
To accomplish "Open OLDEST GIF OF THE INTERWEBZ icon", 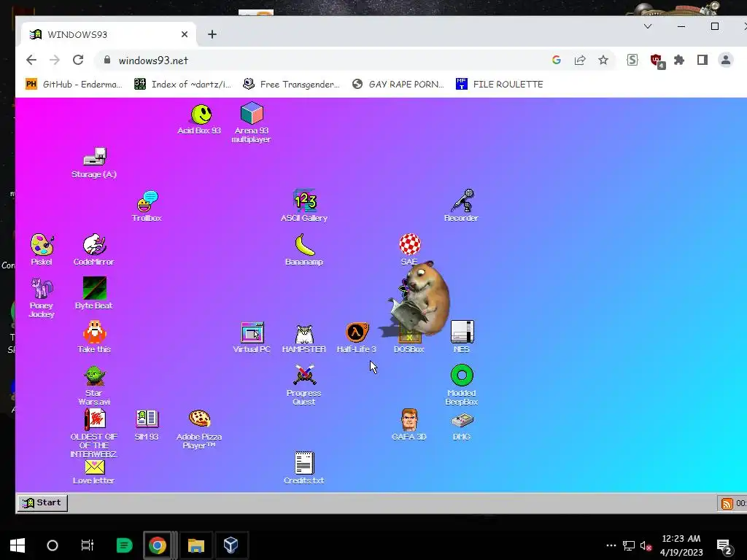I will click(94, 433).
